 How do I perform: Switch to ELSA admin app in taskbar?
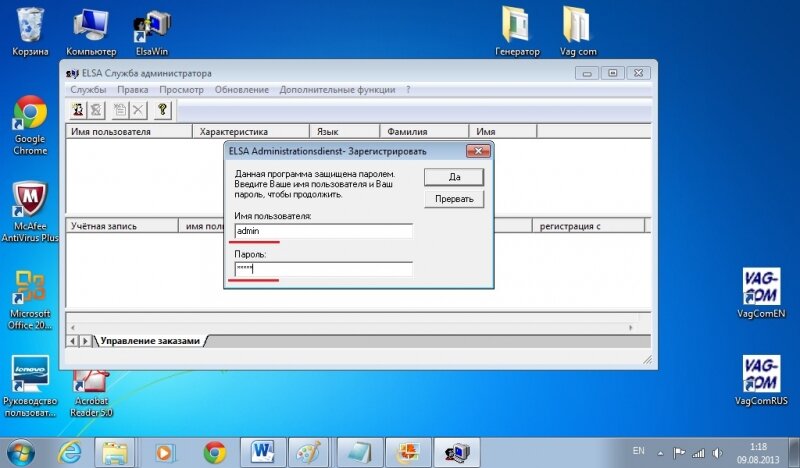click(457, 452)
